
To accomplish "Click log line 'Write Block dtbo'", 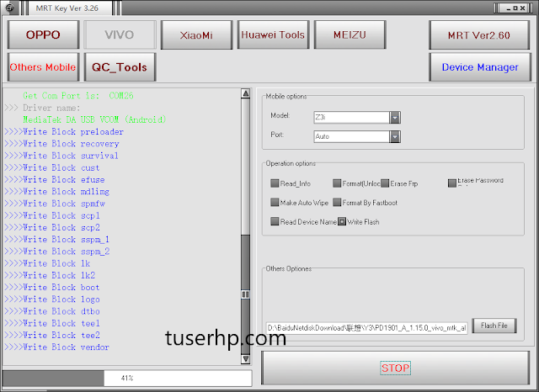I will click(52, 311).
